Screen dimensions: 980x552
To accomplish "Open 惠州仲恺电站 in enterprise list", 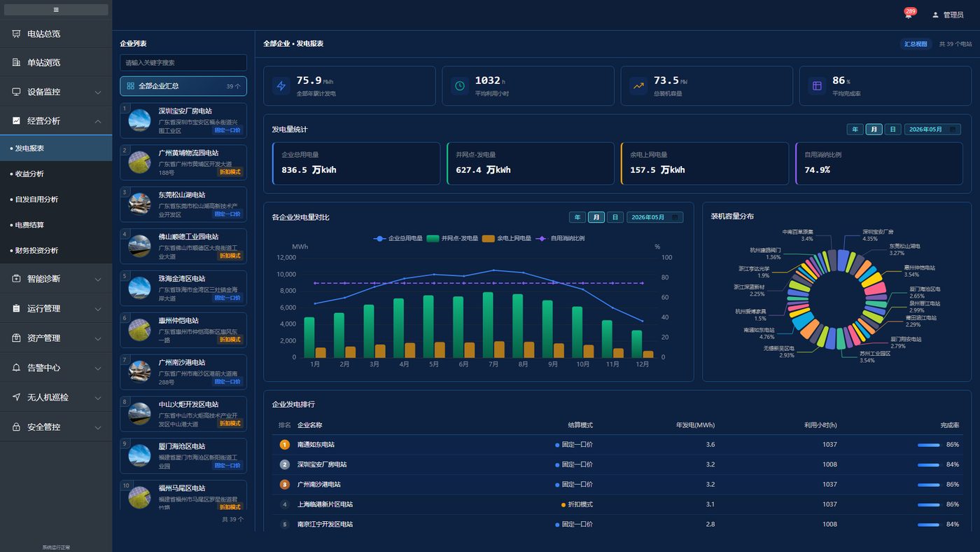I will click(x=183, y=330).
